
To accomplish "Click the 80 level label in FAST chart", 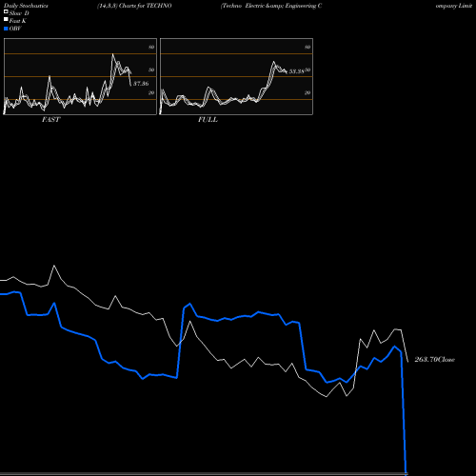I will (151, 47).
